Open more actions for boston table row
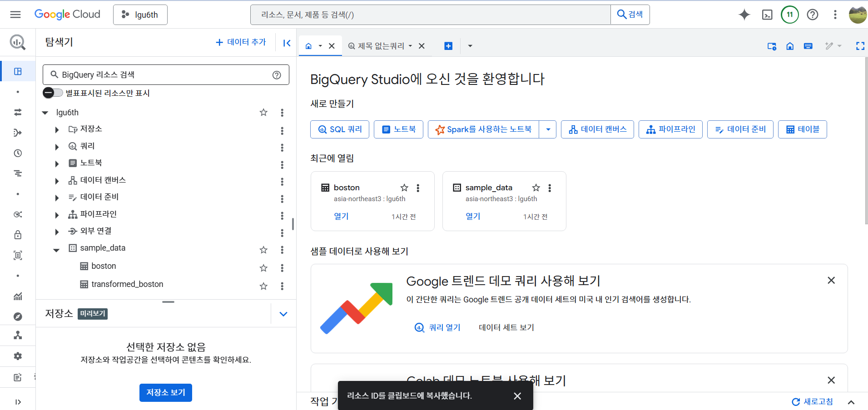868x410 pixels. 282,268
